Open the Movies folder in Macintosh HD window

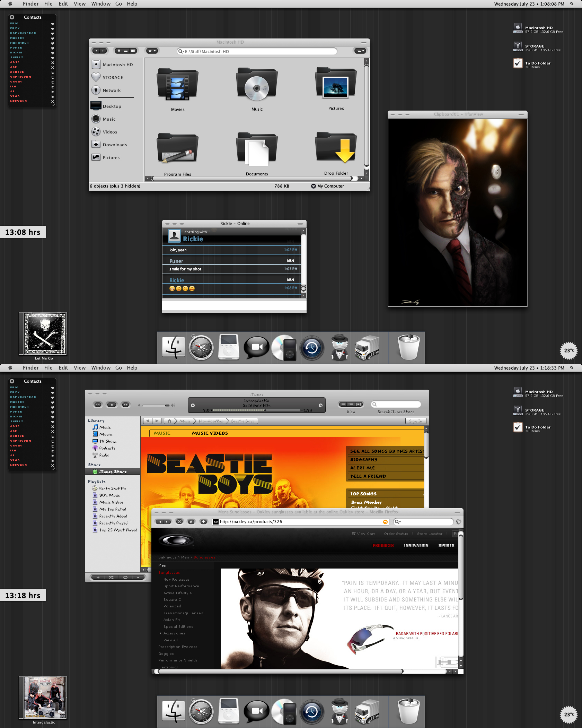[x=178, y=85]
